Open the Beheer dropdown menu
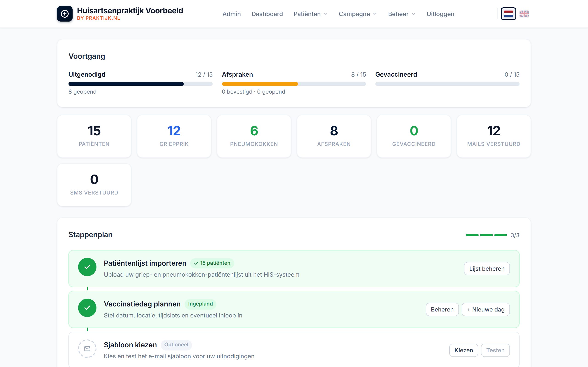Image resolution: width=588 pixels, height=367 pixels. tap(401, 14)
